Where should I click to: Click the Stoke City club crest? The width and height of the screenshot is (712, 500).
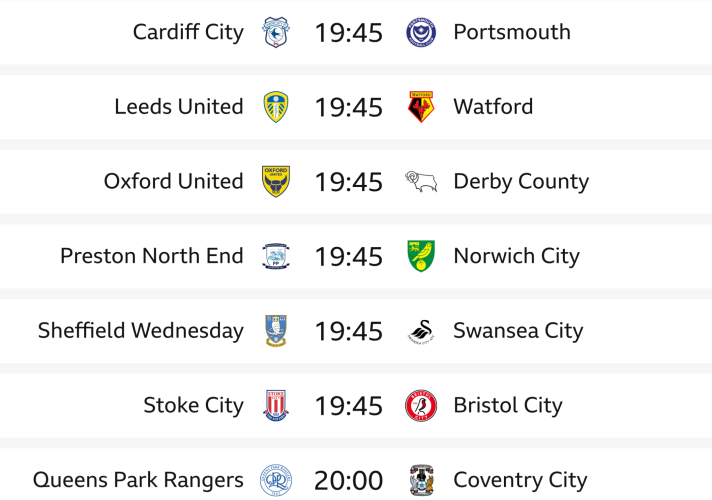275,405
